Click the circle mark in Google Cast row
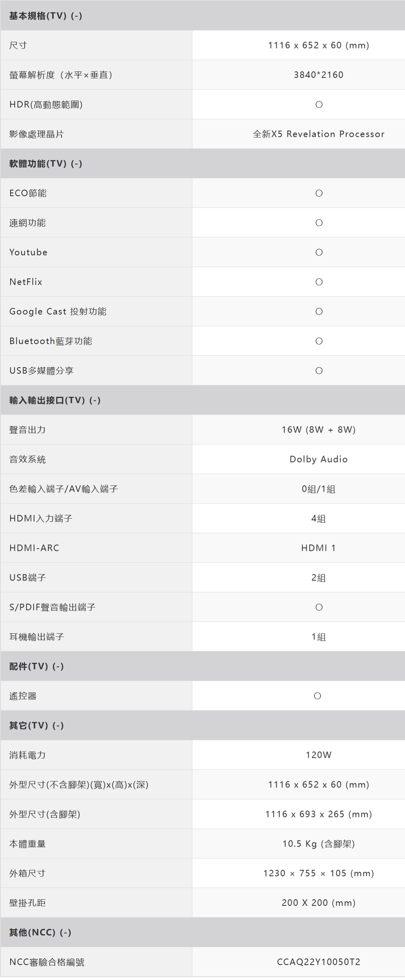 tap(319, 312)
